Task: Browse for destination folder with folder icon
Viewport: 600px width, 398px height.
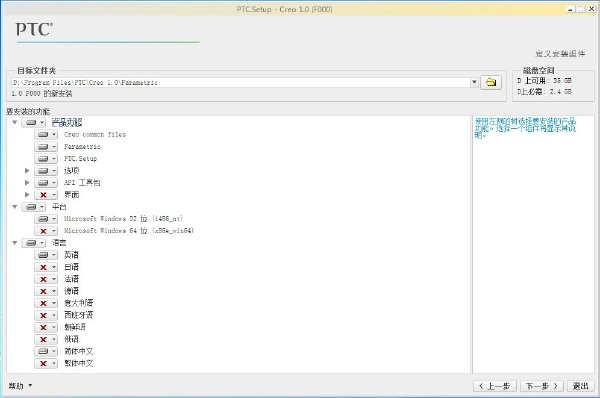Action: 491,82
